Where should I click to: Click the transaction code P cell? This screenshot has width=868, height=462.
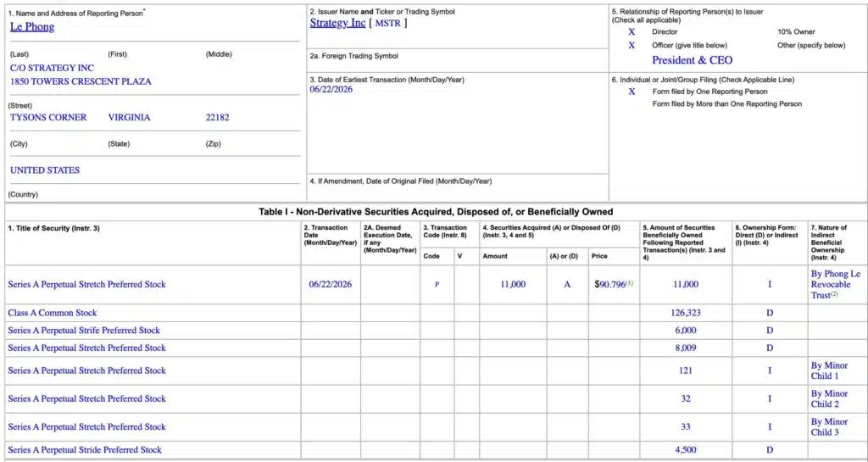pyautogui.click(x=437, y=284)
